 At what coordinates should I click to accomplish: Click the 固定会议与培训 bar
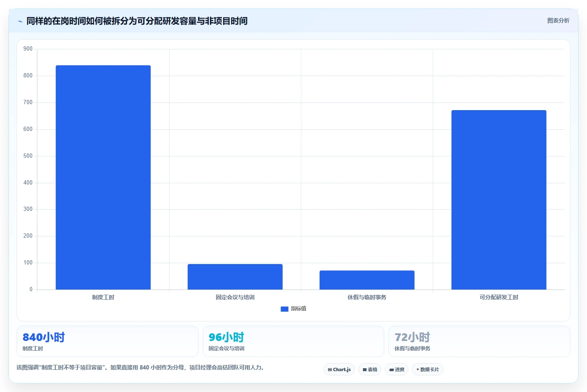click(x=235, y=277)
